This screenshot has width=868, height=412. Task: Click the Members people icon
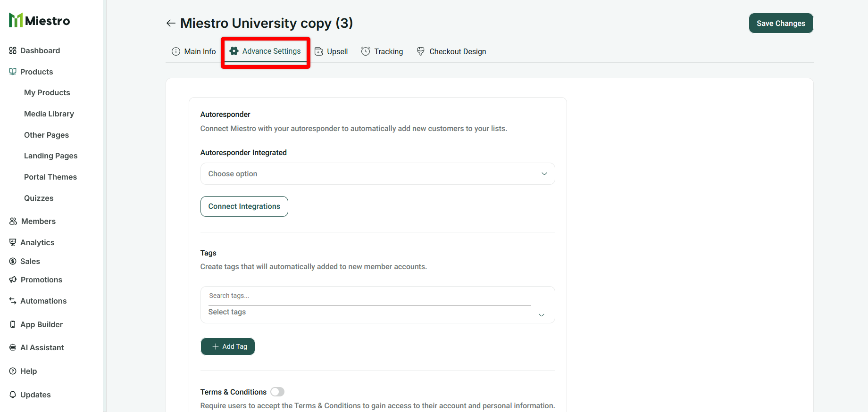point(13,221)
